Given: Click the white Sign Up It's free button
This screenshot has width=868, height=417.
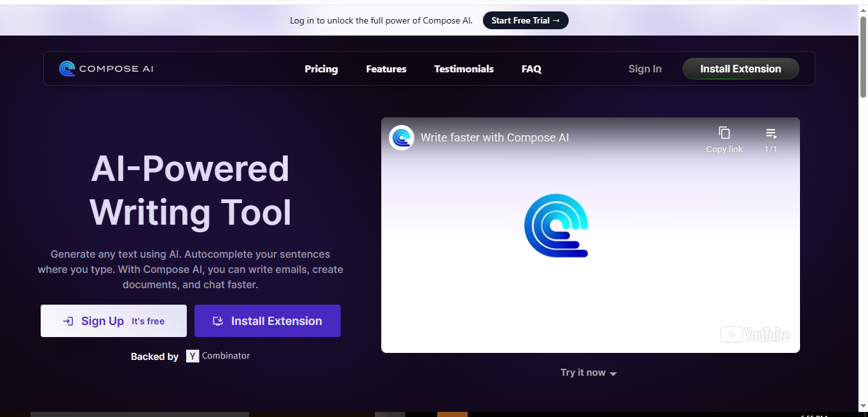Looking at the screenshot, I should pos(114,321).
